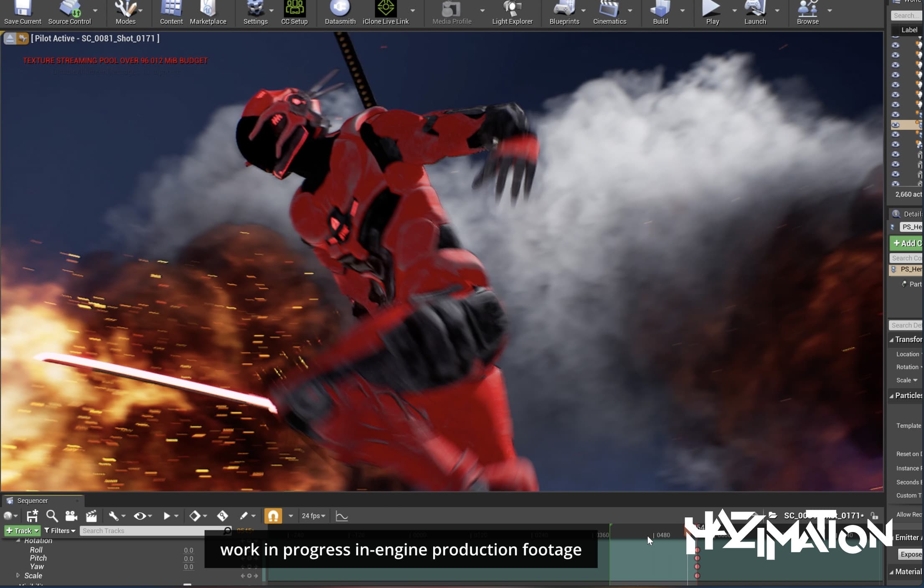924x588 pixels.
Task: Click the Sequencer magnifier find icon
Action: tap(52, 516)
